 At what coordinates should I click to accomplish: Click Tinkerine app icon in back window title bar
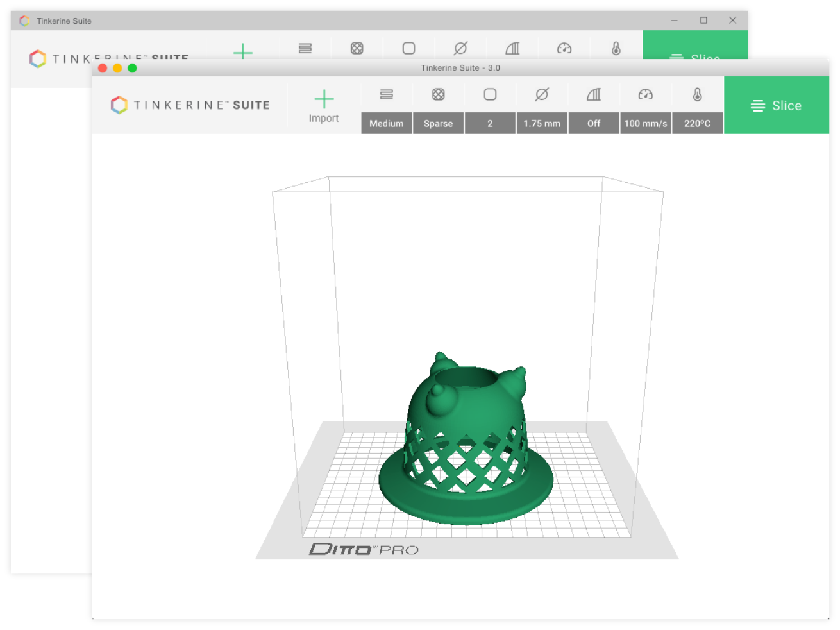pyautogui.click(x=24, y=21)
